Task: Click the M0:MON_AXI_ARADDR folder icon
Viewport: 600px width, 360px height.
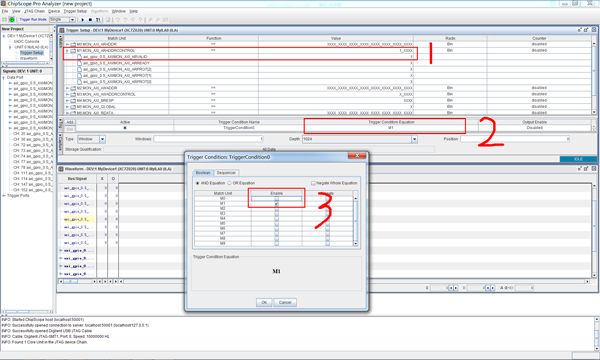Action: 73,44
